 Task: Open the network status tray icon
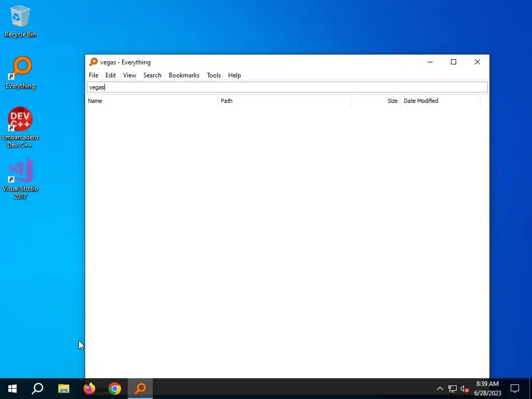click(453, 389)
